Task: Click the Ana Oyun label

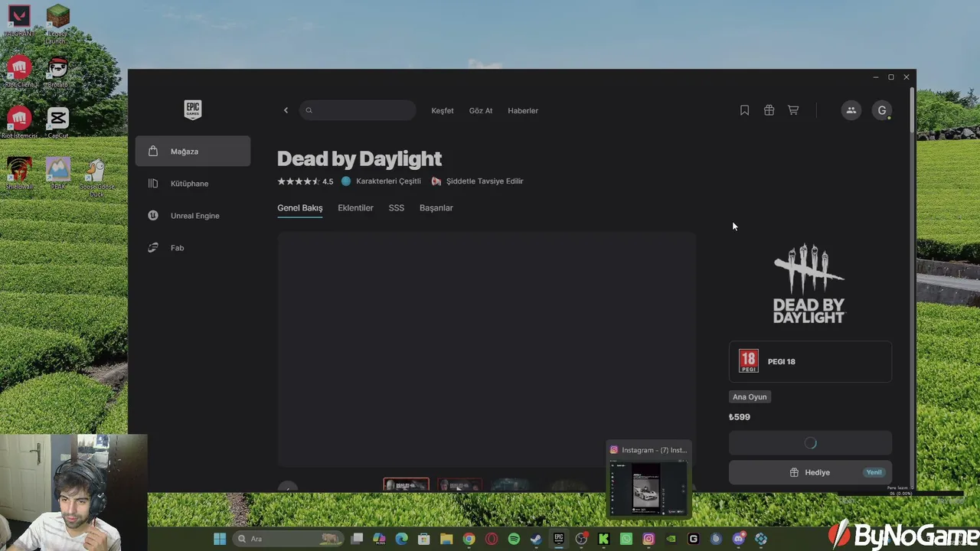Action: point(750,397)
